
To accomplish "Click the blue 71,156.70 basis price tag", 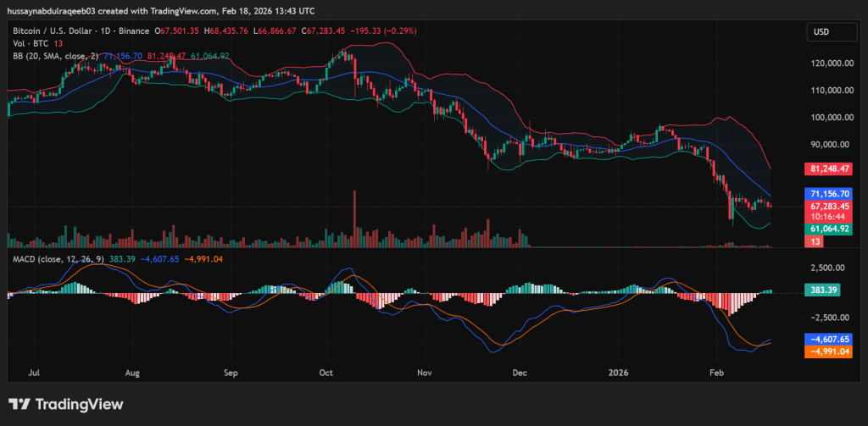I will pyautogui.click(x=829, y=194).
